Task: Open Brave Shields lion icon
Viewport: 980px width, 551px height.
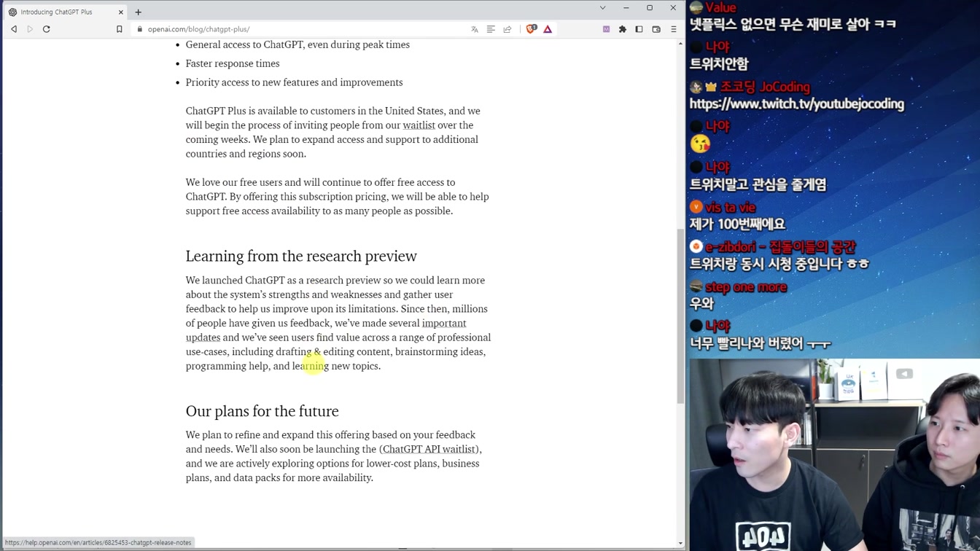Action: 531,29
